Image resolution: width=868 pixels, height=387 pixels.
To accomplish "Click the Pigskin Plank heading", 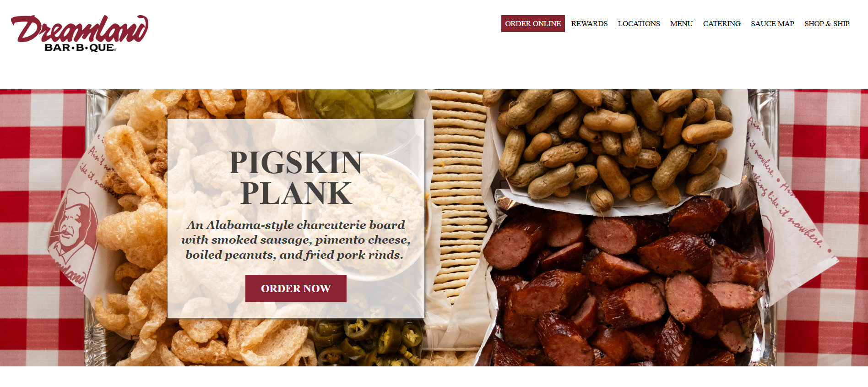I will point(296,178).
